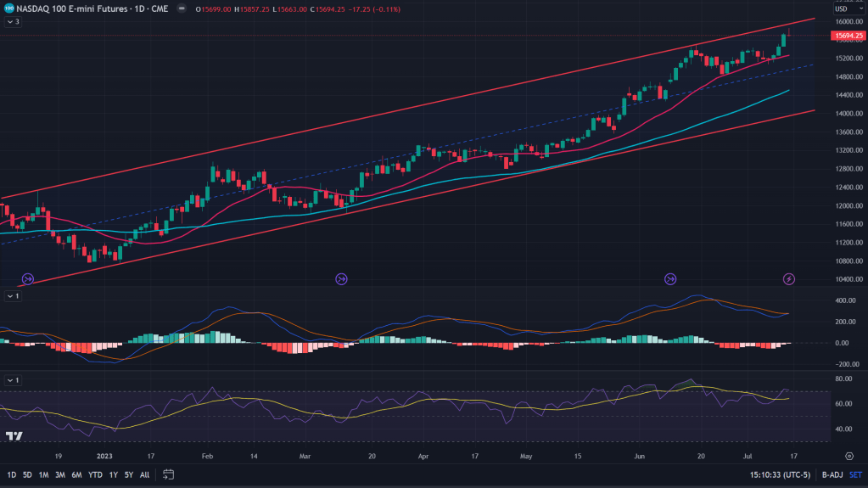Toggle the SET settlement price option
This screenshot has width=868, height=488.
[854, 474]
